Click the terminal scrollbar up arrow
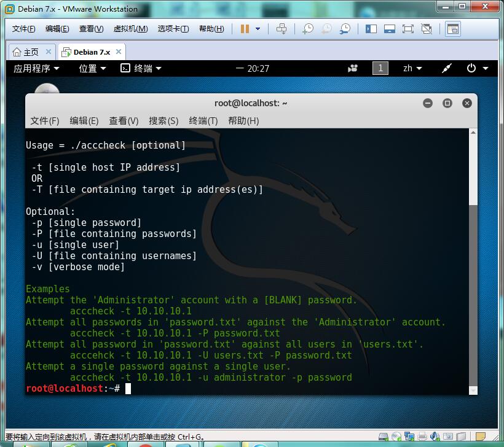Image resolution: width=504 pixels, height=447 pixels. (473, 132)
